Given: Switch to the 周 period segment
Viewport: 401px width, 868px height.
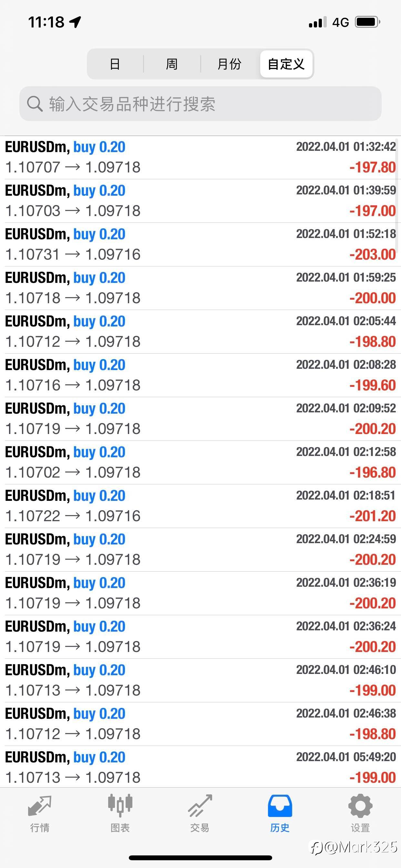Looking at the screenshot, I should [x=172, y=64].
